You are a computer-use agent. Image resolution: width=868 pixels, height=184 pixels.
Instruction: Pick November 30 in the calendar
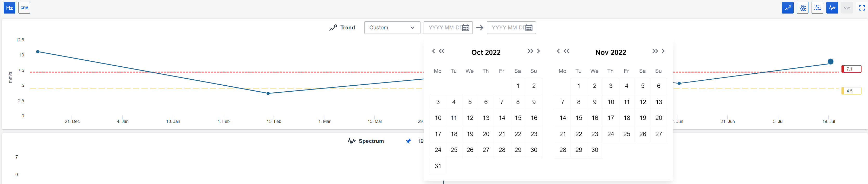pyautogui.click(x=595, y=150)
